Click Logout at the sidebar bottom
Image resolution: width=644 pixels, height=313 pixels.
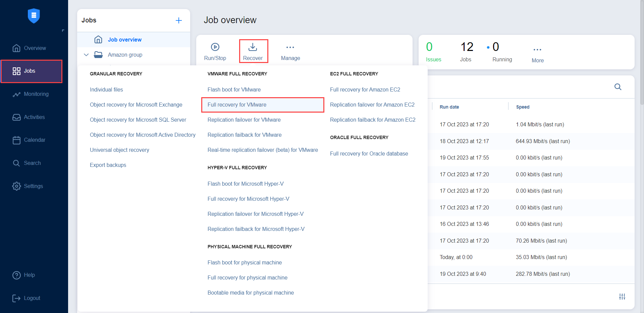32,298
